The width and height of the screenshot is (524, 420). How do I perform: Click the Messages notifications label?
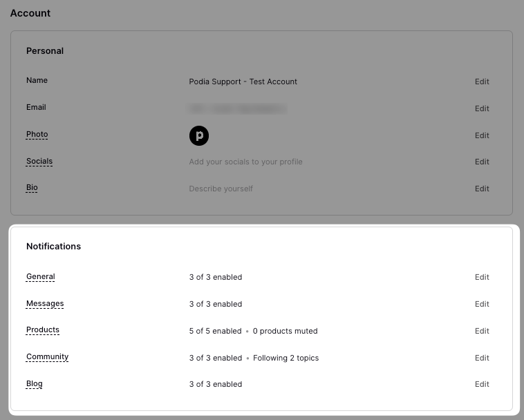(x=45, y=304)
